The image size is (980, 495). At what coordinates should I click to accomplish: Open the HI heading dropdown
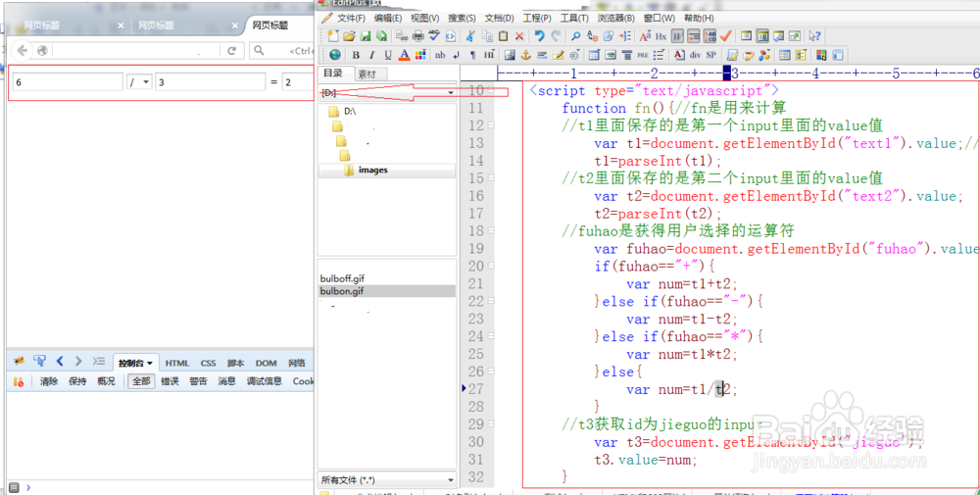(489, 55)
